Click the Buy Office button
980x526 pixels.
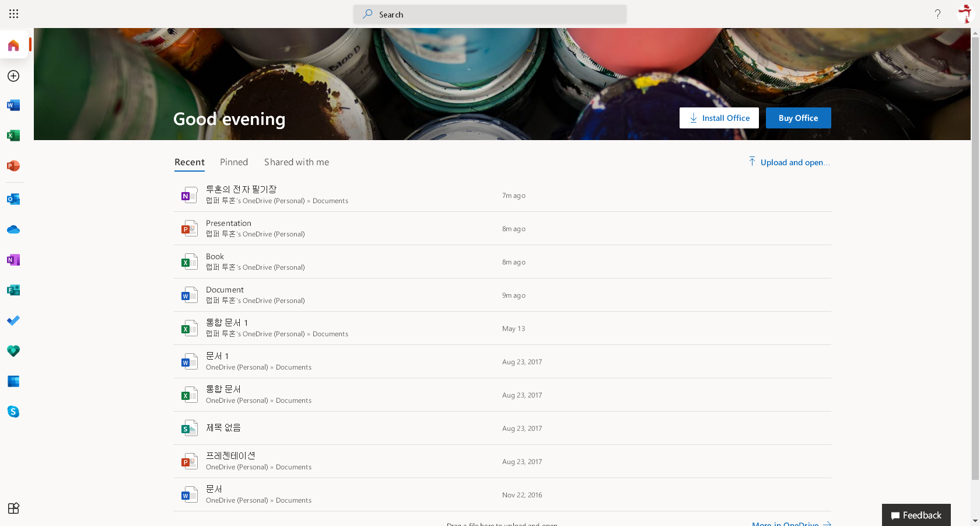click(x=799, y=118)
